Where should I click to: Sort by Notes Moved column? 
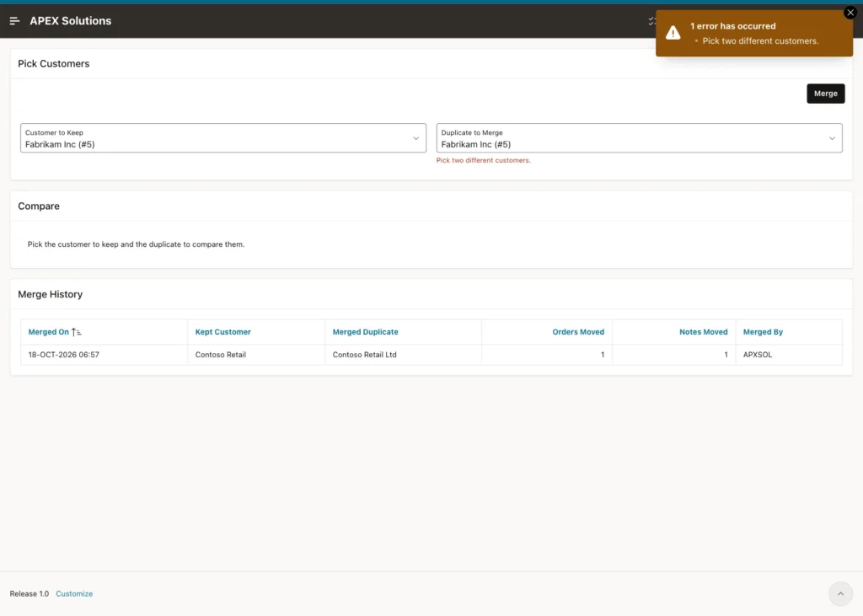pos(704,332)
